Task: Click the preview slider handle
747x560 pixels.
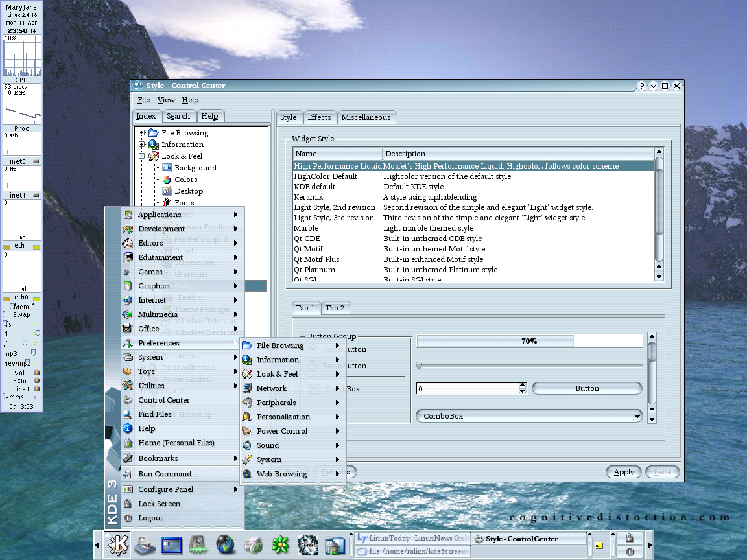Action: click(x=419, y=366)
